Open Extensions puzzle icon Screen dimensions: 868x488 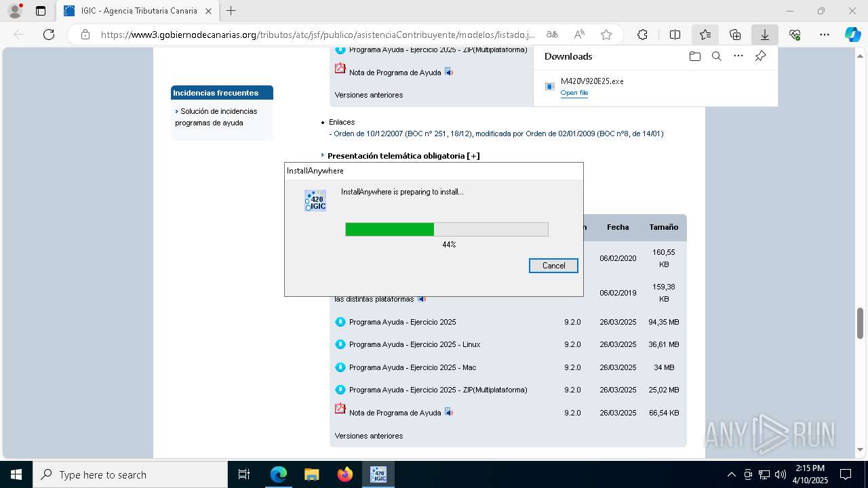click(x=642, y=35)
